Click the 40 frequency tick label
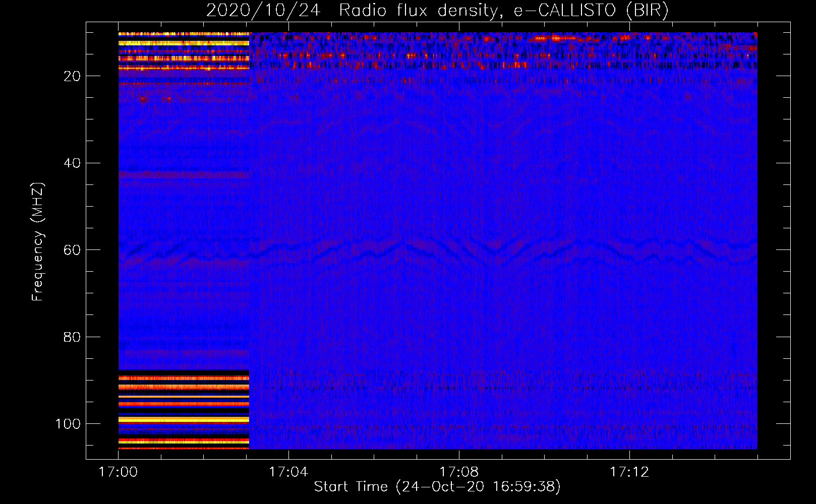Screen dimensions: 816x504 coord(72,163)
